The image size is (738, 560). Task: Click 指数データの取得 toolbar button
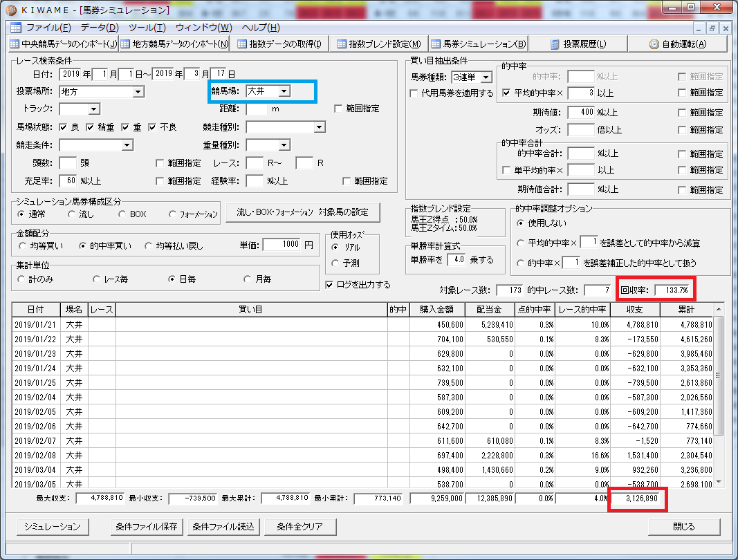[x=279, y=44]
